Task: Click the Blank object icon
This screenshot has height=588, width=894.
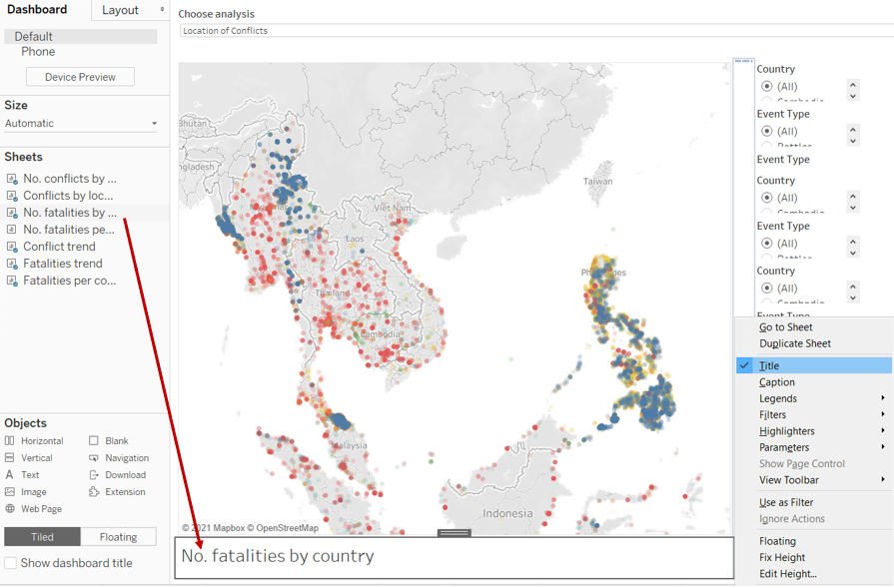Action: tap(94, 441)
